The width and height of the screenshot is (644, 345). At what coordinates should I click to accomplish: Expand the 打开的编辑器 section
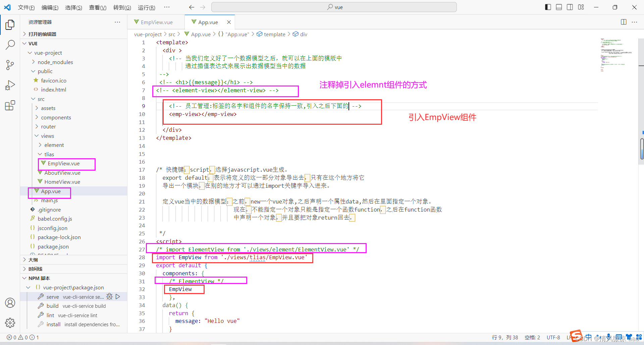click(x=74, y=34)
